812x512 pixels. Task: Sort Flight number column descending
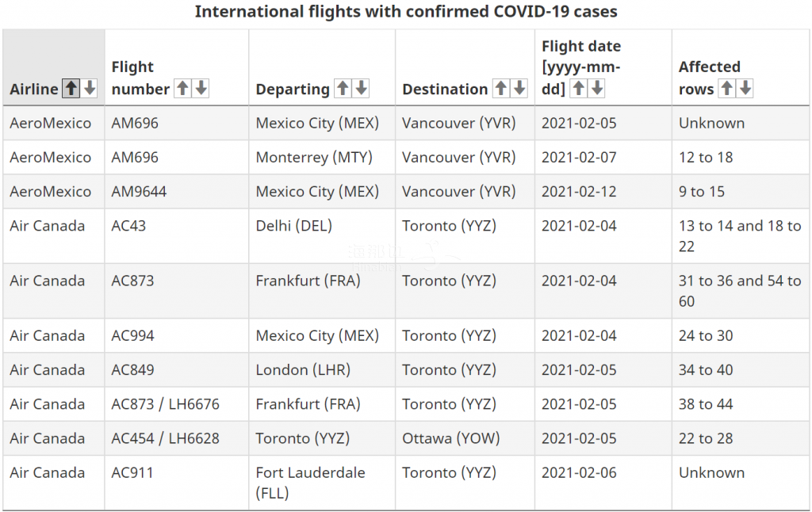click(201, 89)
